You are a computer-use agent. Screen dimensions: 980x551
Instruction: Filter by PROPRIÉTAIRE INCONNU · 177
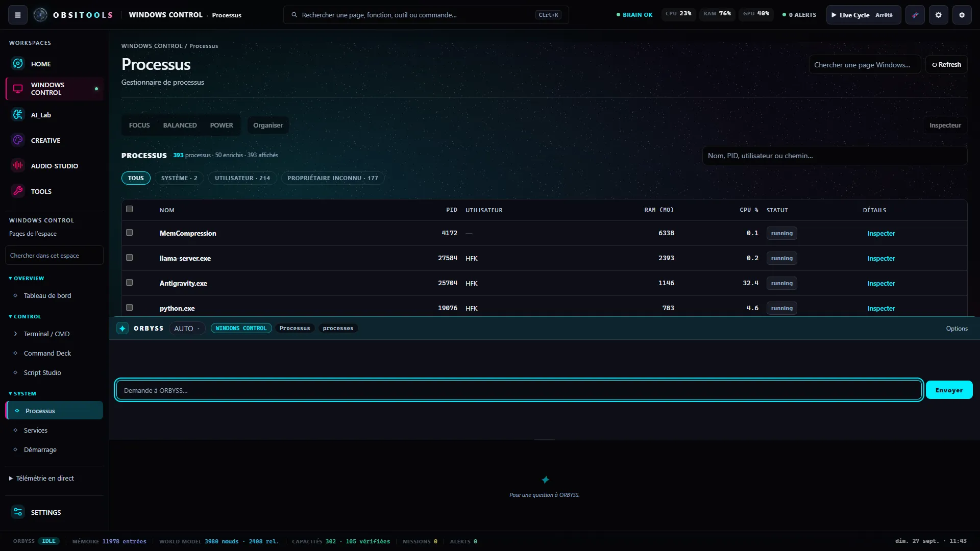tap(333, 178)
